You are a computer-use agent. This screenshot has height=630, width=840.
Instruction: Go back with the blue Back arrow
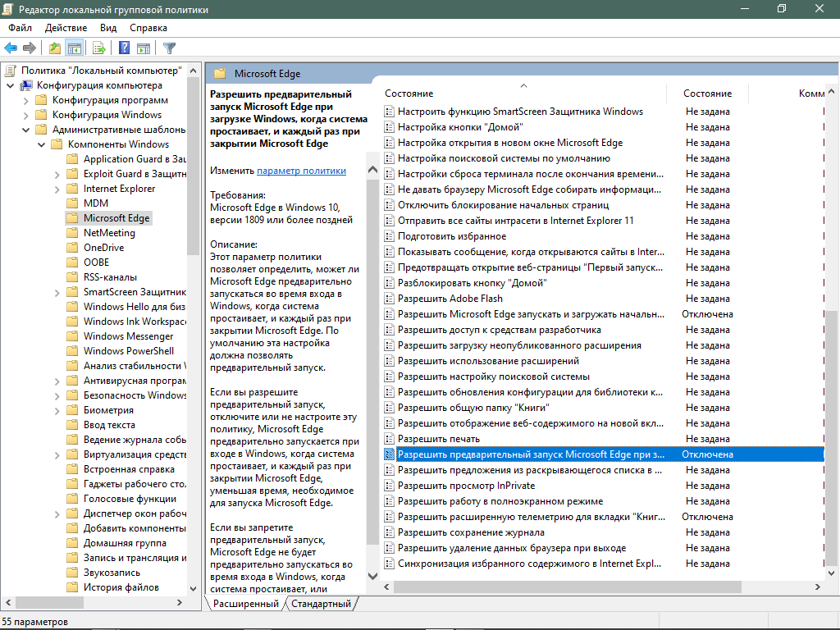tap(10, 48)
